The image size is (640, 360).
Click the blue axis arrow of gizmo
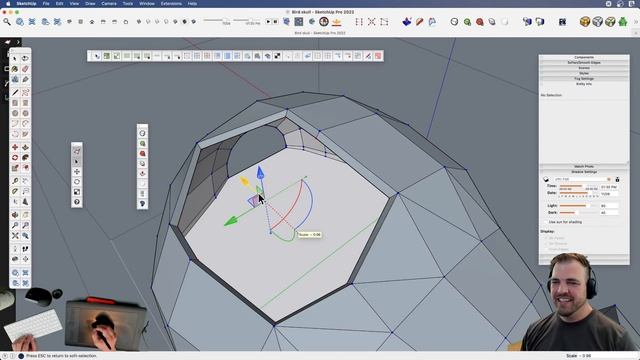tap(260, 172)
